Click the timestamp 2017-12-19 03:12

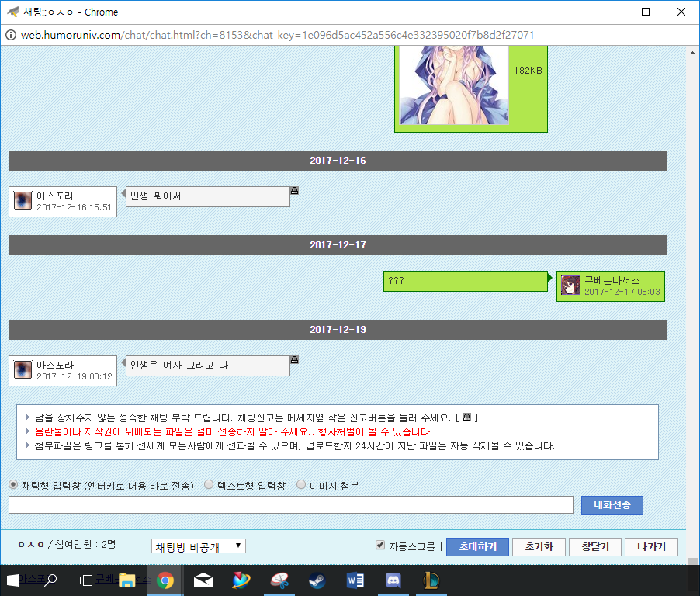(75, 376)
